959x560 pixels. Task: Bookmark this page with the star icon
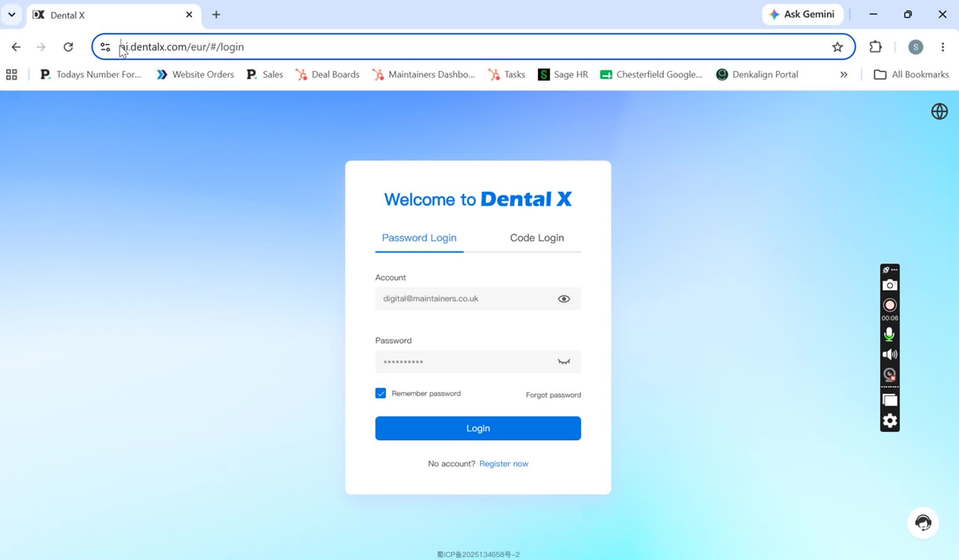(x=837, y=47)
